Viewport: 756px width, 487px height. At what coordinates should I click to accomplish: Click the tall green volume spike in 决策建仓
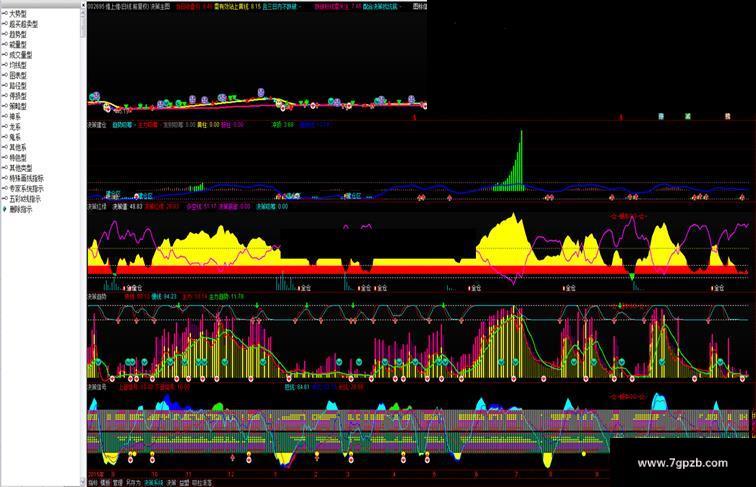click(x=520, y=159)
